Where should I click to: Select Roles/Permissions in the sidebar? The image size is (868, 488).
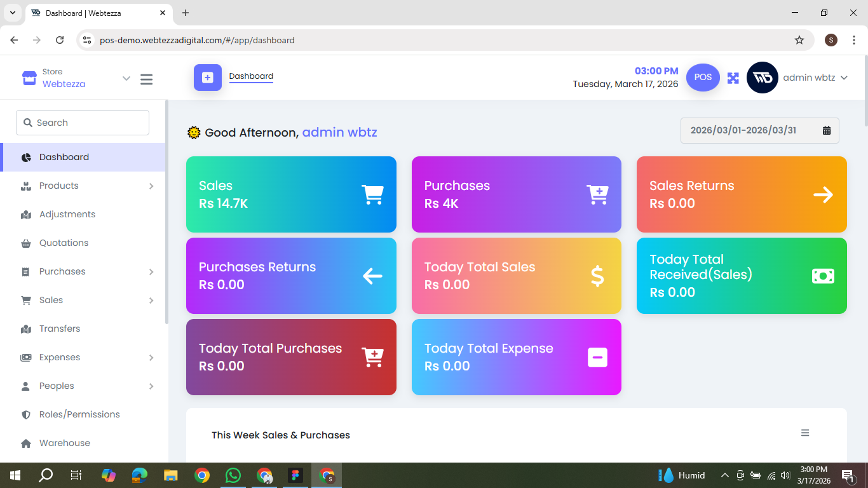[x=79, y=414]
